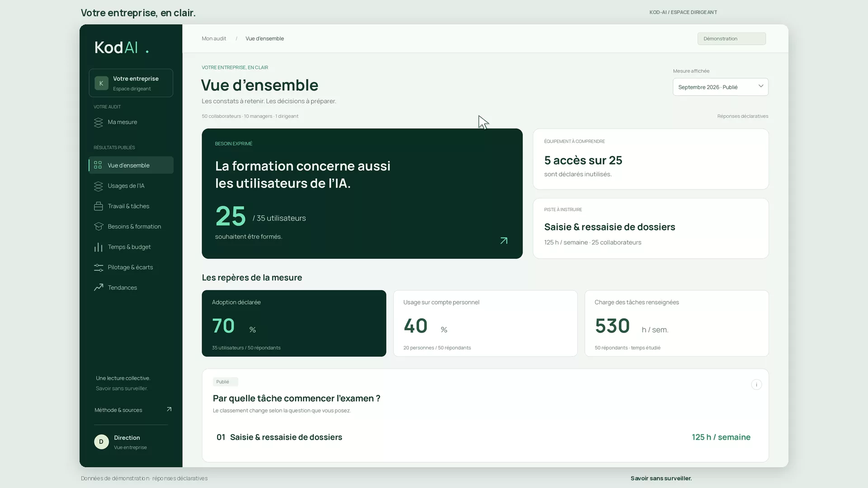Click the info icon on the examen panel
Image resolution: width=868 pixels, height=488 pixels.
[756, 385]
